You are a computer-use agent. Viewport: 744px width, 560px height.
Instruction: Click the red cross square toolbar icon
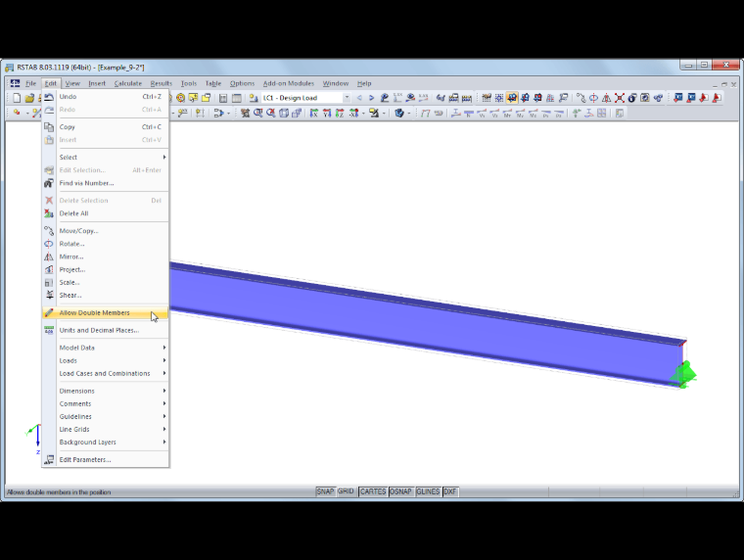pos(620,98)
